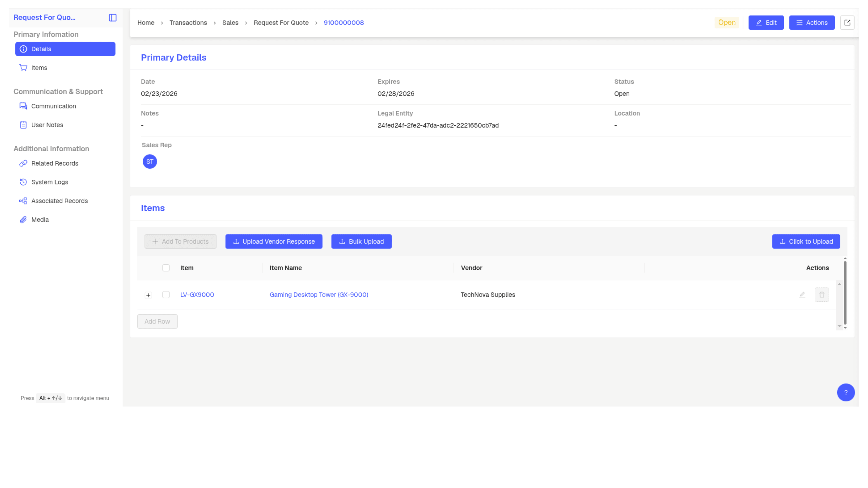Open the Details section in sidebar
Image resolution: width=868 pixels, height=488 pixels.
(x=65, y=49)
